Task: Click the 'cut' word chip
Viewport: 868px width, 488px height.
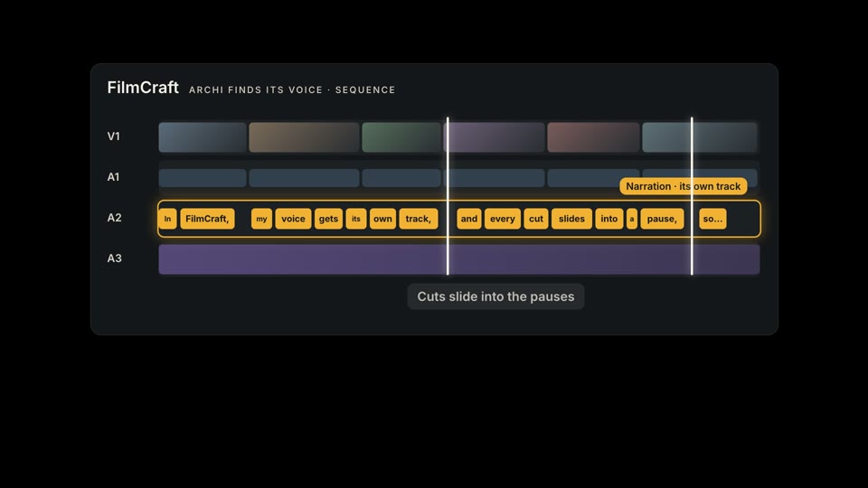Action: coord(536,219)
